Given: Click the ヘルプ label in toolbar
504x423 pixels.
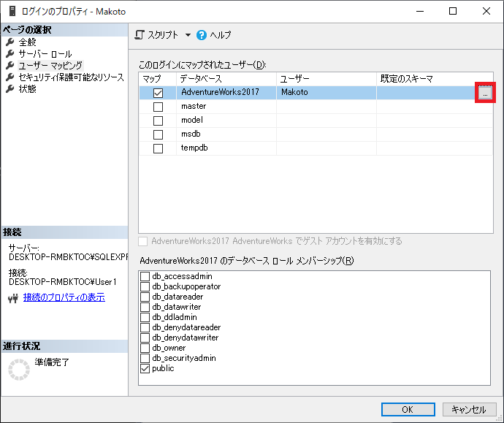Looking at the screenshot, I should tap(221, 35).
